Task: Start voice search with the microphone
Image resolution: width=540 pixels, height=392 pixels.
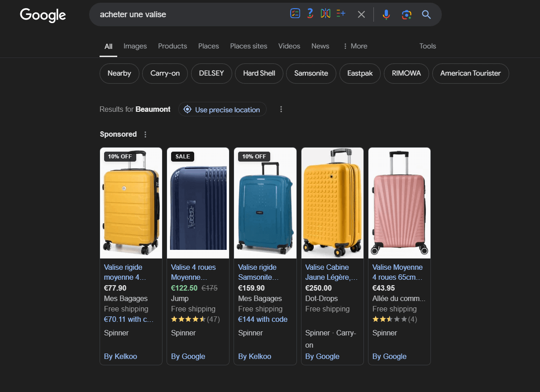Action: coord(386,14)
